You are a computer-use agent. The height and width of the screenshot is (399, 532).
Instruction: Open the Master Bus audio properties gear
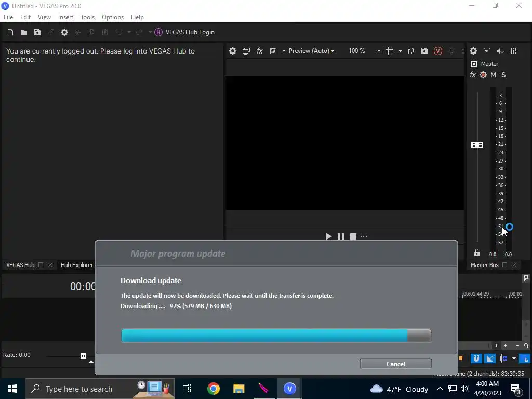coord(473,51)
